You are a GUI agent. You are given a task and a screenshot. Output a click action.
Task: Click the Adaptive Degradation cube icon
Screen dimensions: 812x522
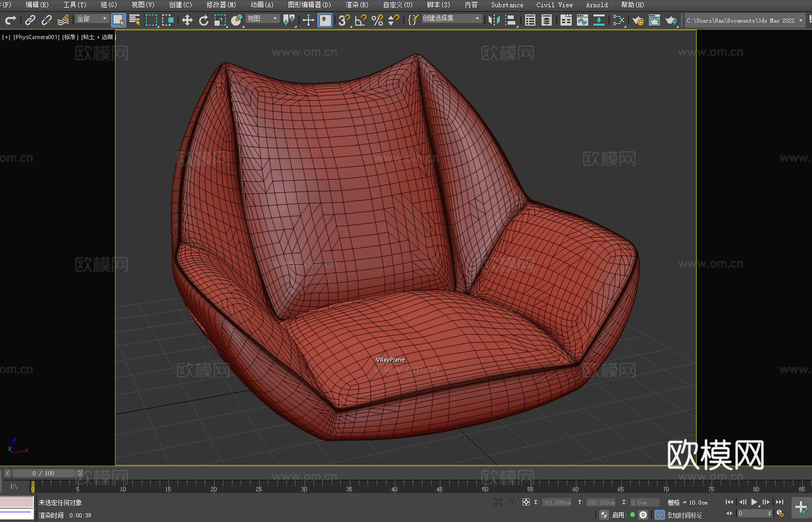point(660,515)
